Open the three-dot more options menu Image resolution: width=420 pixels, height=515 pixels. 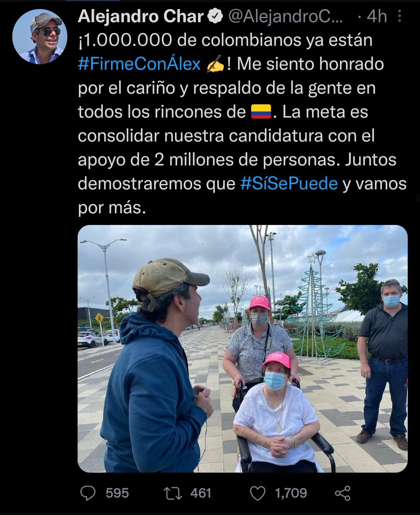(x=400, y=17)
